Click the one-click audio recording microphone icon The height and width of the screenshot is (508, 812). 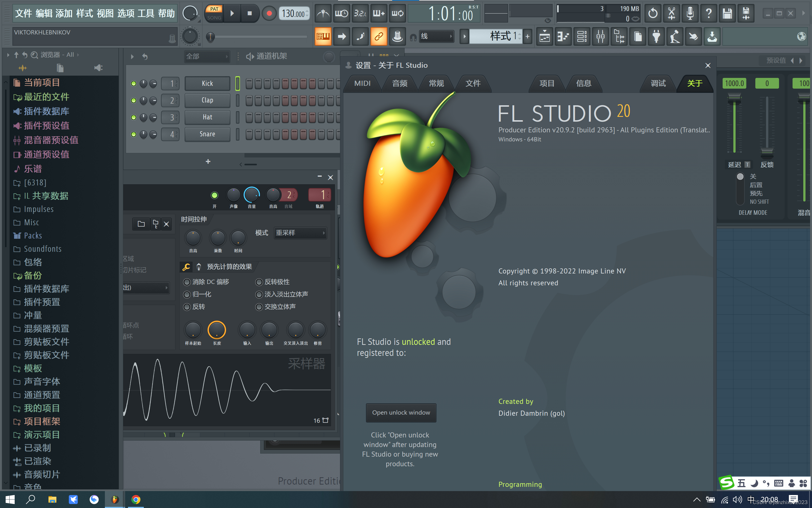(690, 14)
